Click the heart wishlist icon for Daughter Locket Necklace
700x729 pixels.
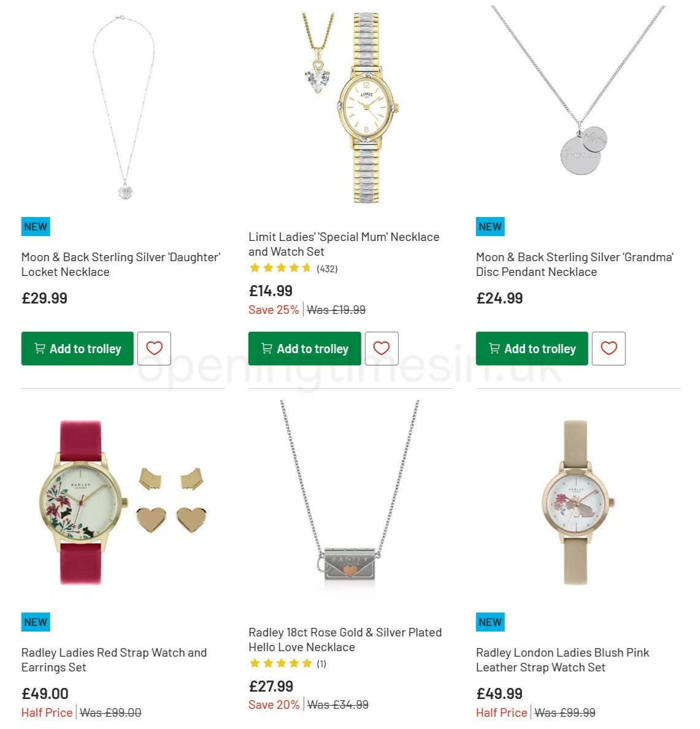tap(154, 348)
